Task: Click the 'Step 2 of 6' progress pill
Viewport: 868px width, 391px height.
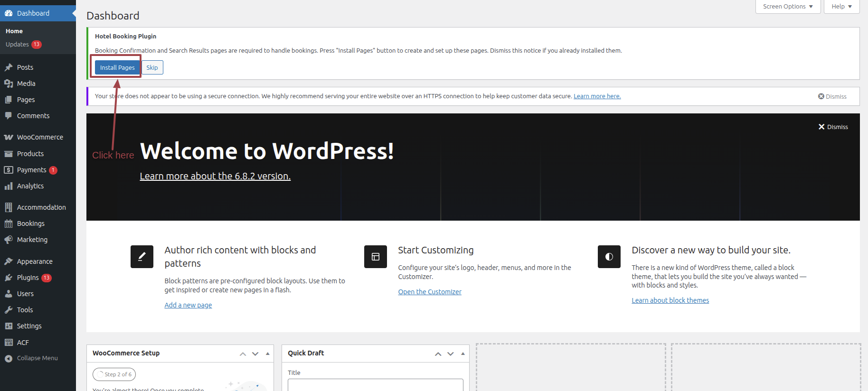Action: coord(114,374)
